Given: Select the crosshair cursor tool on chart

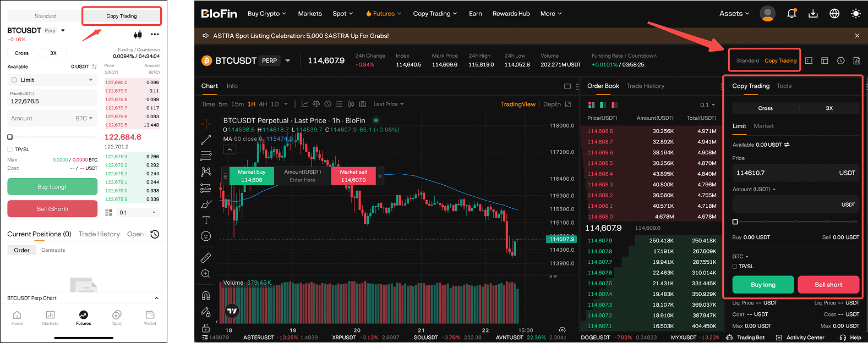Looking at the screenshot, I should (x=206, y=123).
